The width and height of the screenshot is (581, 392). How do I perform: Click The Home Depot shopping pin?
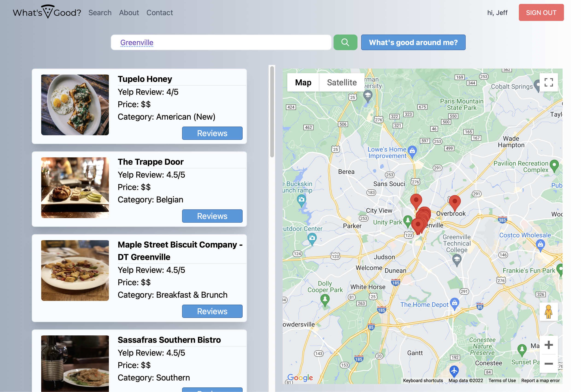454,304
